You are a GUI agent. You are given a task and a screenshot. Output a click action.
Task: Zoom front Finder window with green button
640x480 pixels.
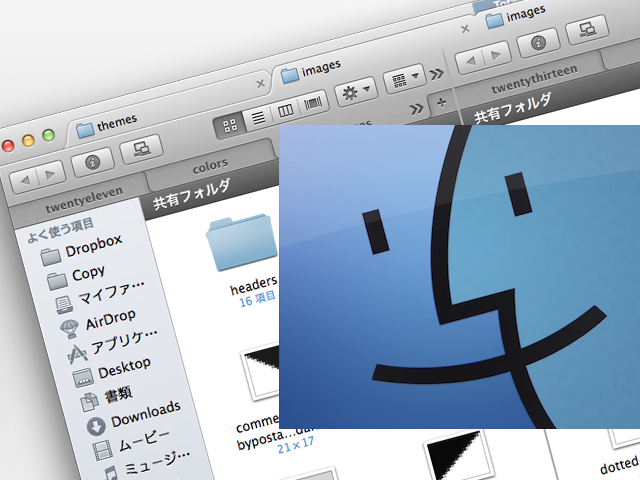[49, 135]
